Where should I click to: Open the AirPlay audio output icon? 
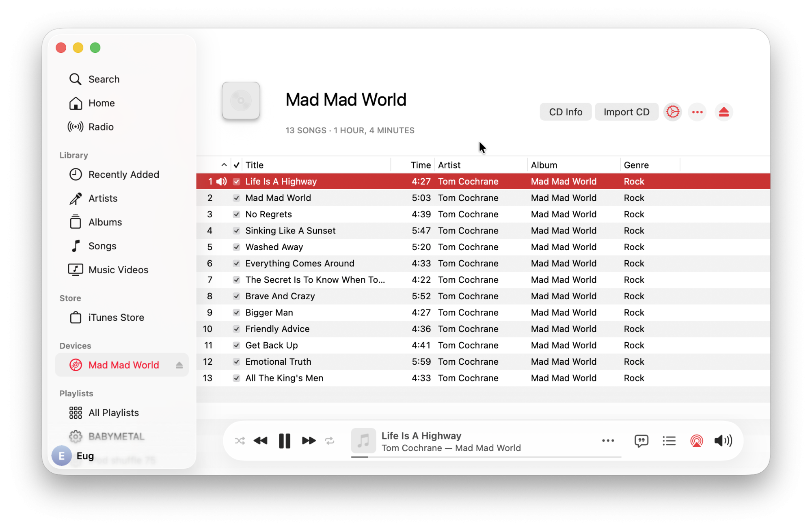point(696,441)
